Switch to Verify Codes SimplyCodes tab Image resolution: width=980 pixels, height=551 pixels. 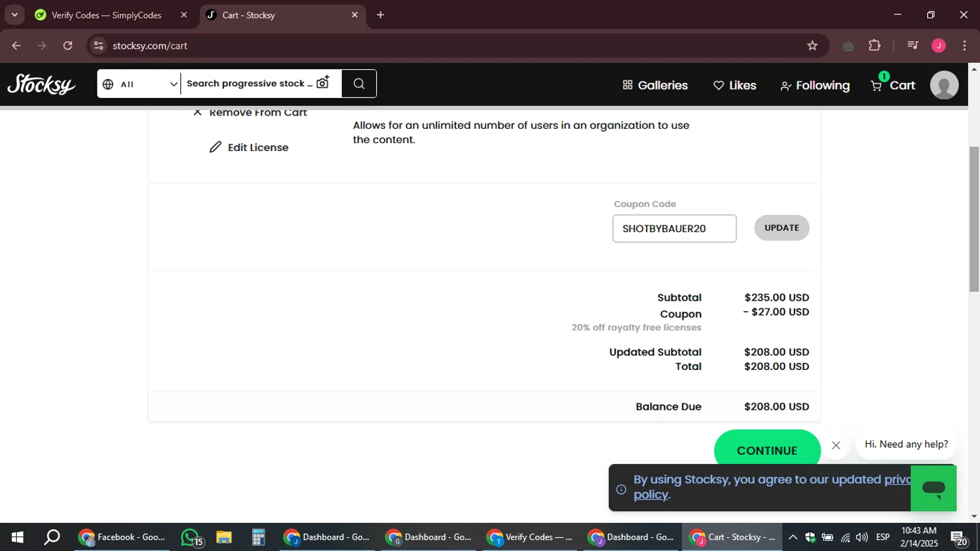coord(106,15)
